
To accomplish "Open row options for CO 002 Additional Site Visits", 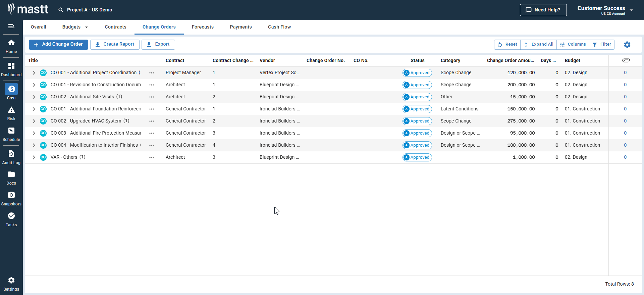I will click(152, 97).
